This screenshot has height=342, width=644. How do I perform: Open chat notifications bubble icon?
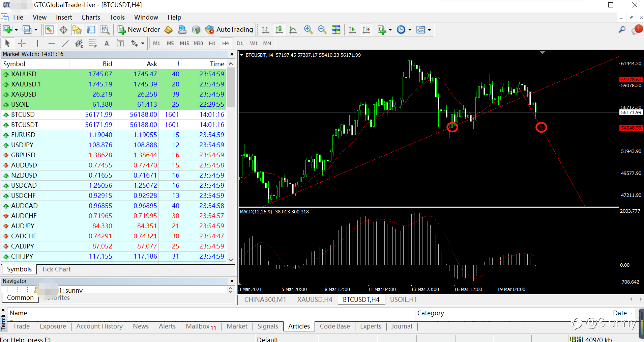[637, 30]
